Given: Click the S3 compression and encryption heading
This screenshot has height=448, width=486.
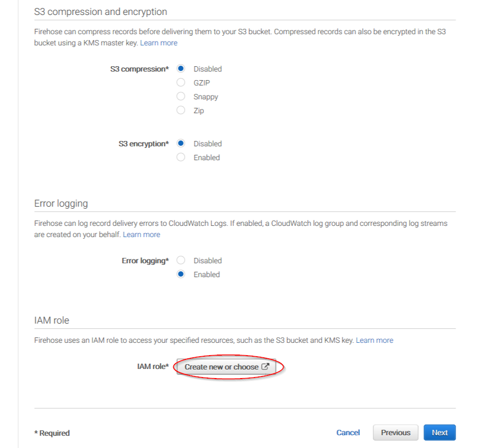Looking at the screenshot, I should pos(100,12).
